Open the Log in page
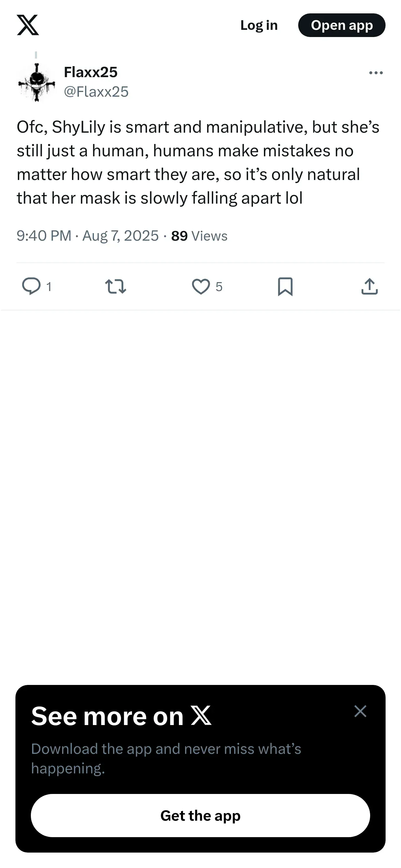 259,25
